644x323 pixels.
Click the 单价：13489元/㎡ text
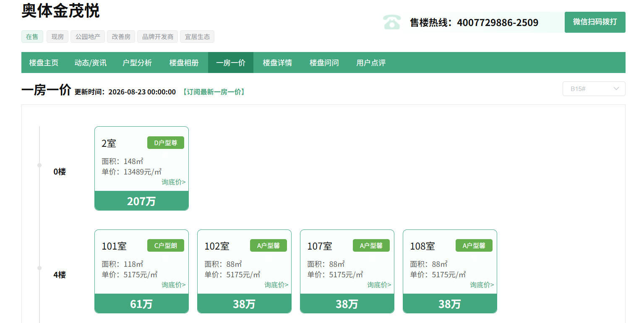click(132, 172)
